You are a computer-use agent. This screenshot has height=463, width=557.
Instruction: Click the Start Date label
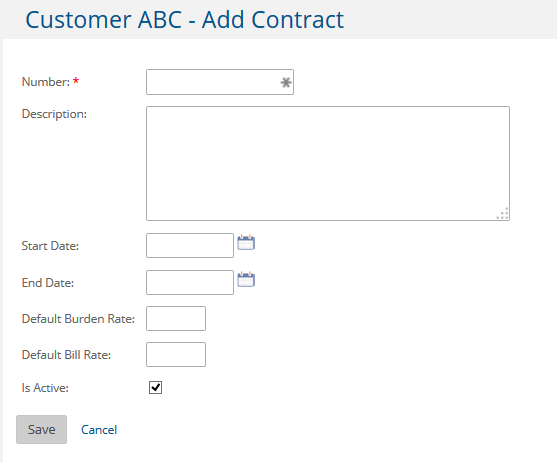coord(50,246)
